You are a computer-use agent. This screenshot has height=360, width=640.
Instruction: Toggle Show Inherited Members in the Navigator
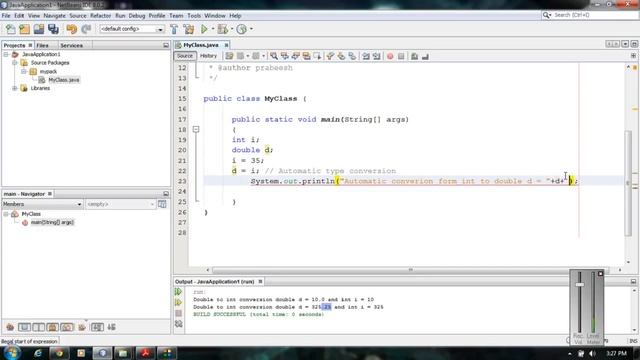10,327
